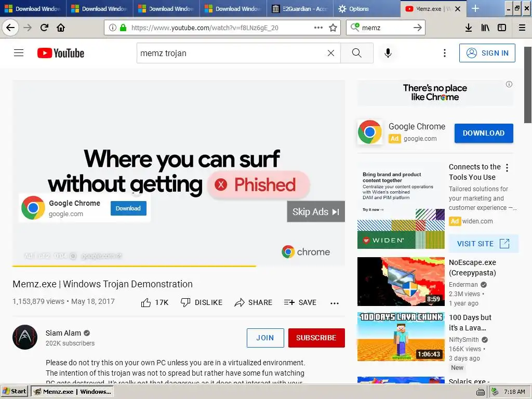Start voice search with microphone icon
Screen dimensions: 532x399
coord(388,53)
